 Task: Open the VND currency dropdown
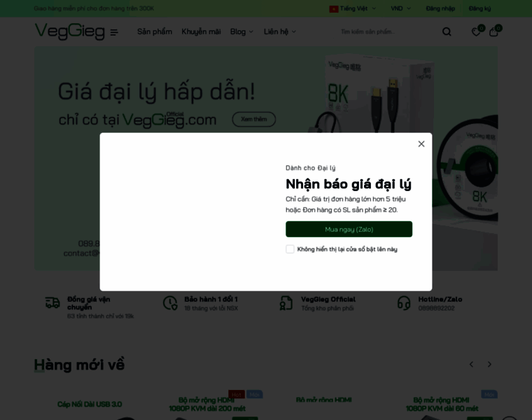(x=400, y=8)
